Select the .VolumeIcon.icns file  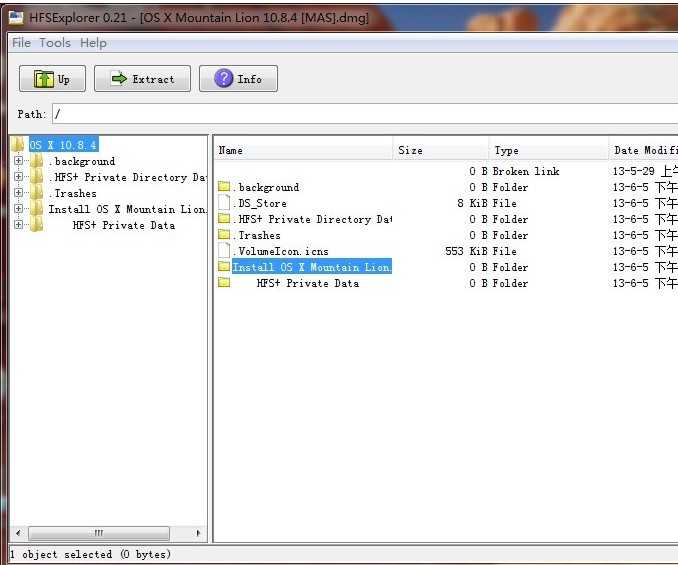(x=446, y=251)
